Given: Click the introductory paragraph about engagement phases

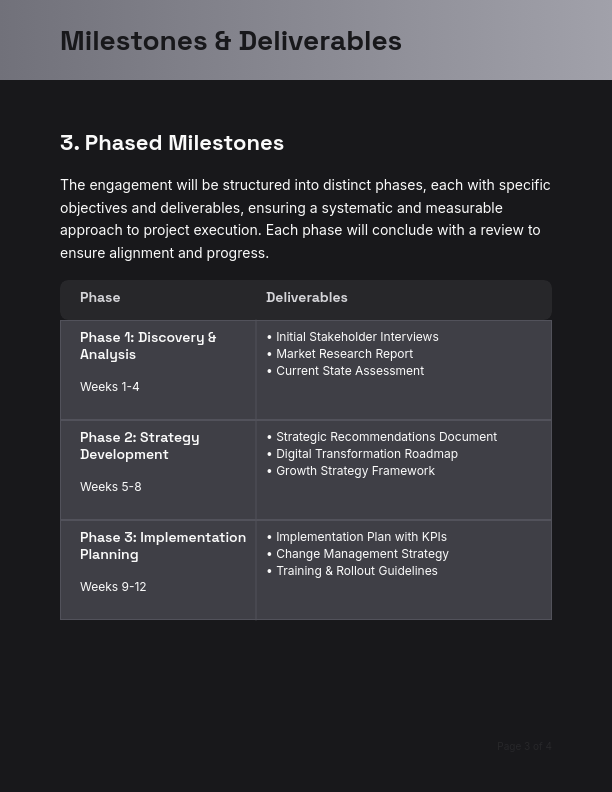Looking at the screenshot, I should 305,219.
